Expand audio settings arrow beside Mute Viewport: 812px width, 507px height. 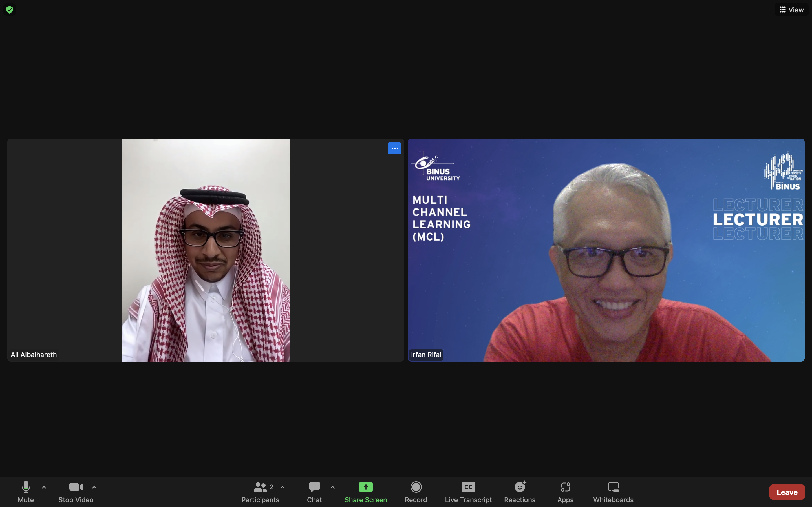44,487
